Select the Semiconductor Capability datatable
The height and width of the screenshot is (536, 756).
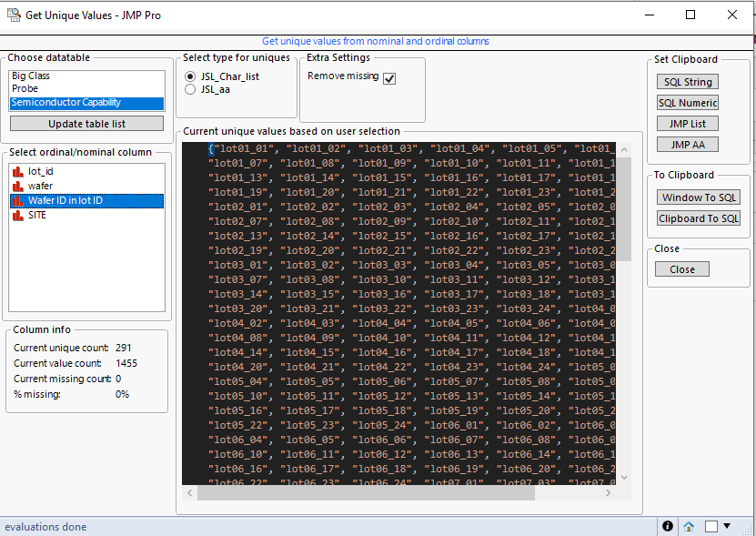pyautogui.click(x=86, y=102)
